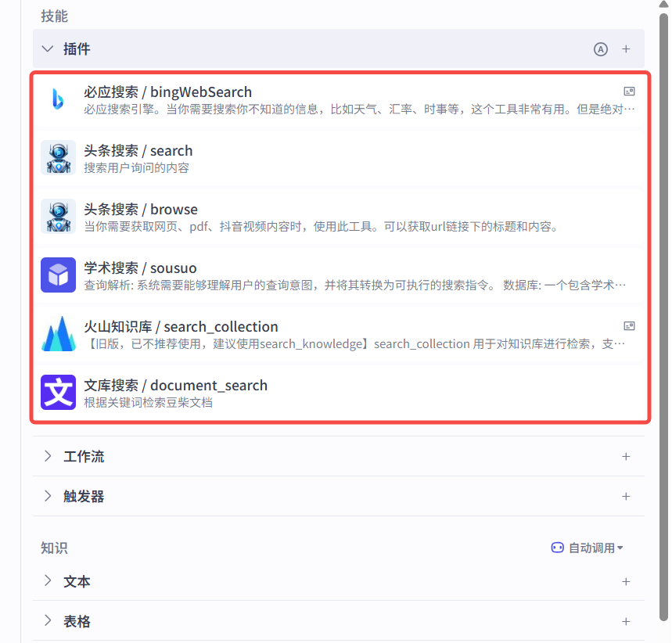Add table knowledge with the 表格 plus icon
This screenshot has height=643, width=672.
(626, 622)
